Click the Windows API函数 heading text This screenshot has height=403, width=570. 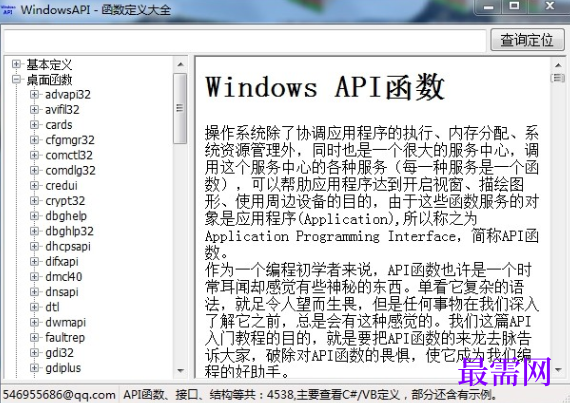point(324,87)
